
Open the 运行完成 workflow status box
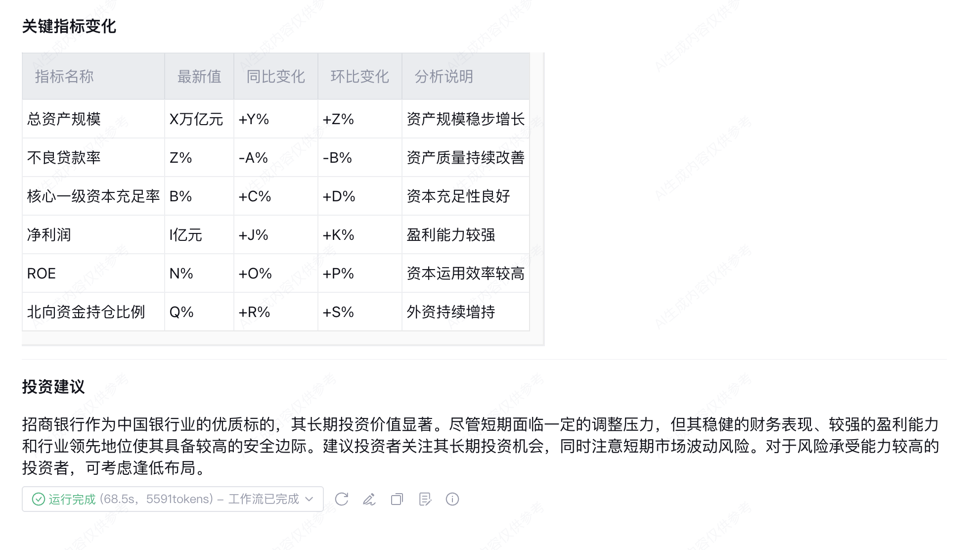click(x=173, y=499)
